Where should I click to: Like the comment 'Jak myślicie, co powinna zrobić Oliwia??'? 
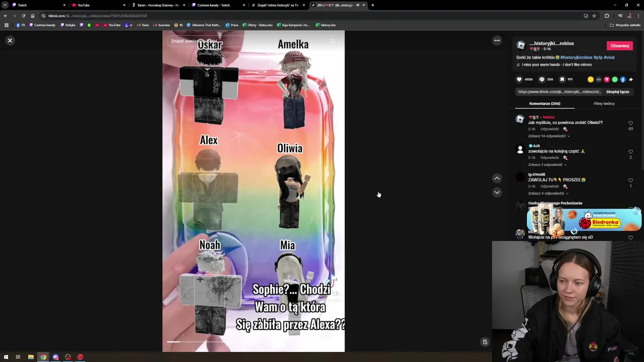[x=630, y=123]
